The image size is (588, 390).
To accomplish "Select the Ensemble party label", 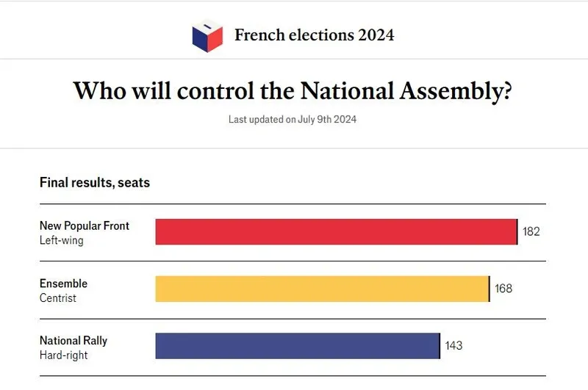I will 63,284.
